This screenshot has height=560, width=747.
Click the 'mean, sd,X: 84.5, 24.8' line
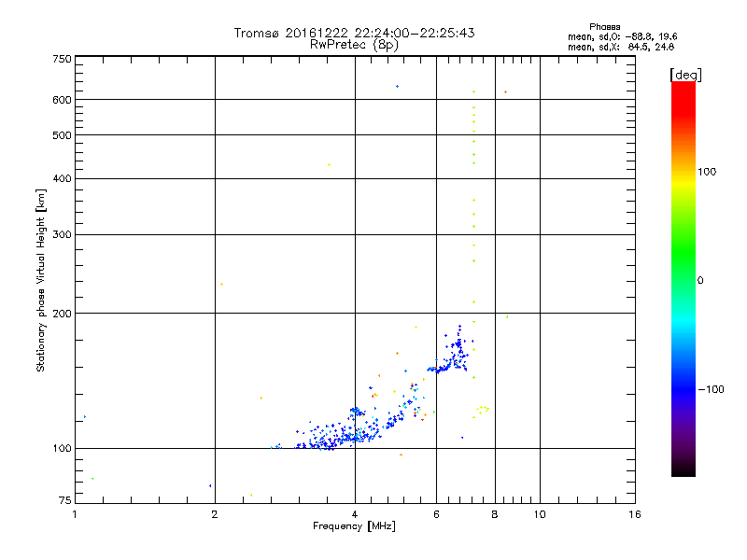(621, 48)
